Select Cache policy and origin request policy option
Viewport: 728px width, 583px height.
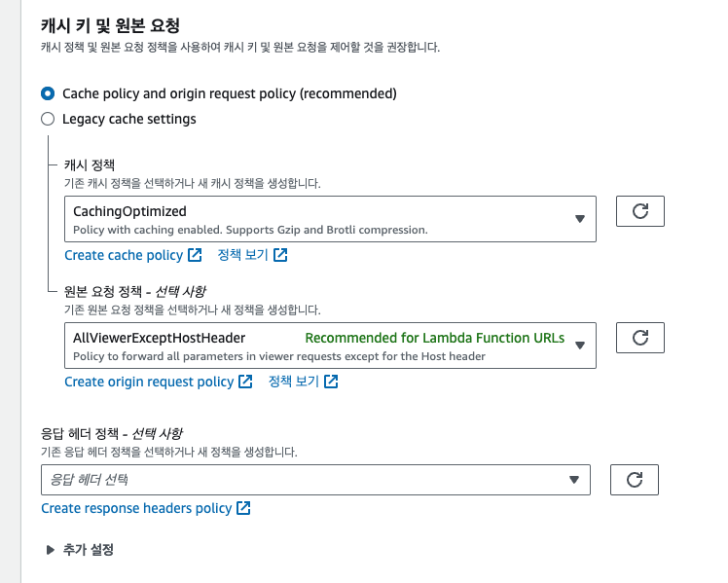point(48,93)
